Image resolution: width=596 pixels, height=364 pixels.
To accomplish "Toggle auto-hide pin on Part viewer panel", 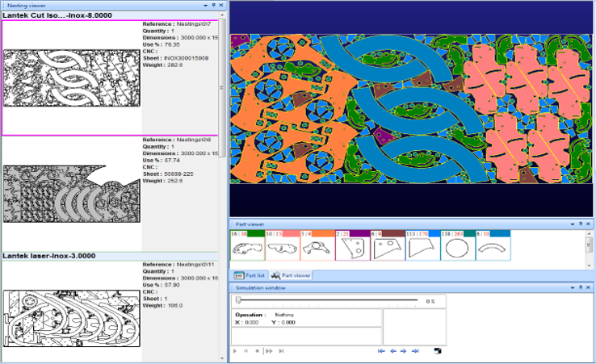I will [582, 224].
